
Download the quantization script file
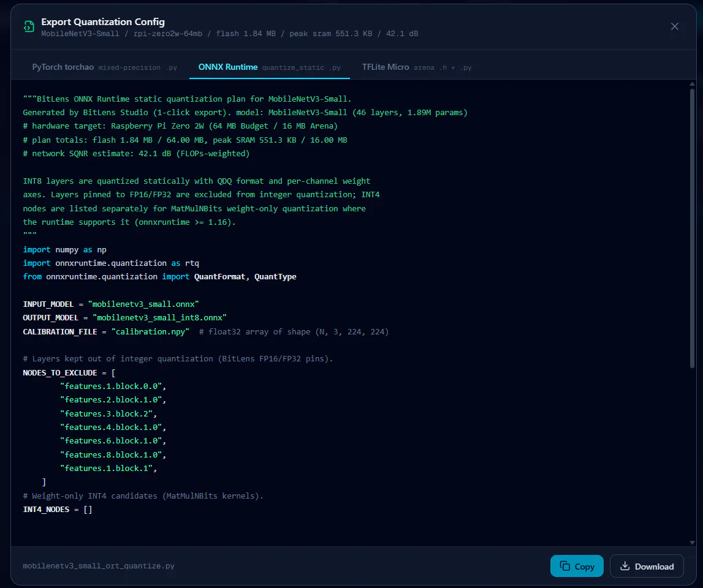click(647, 567)
